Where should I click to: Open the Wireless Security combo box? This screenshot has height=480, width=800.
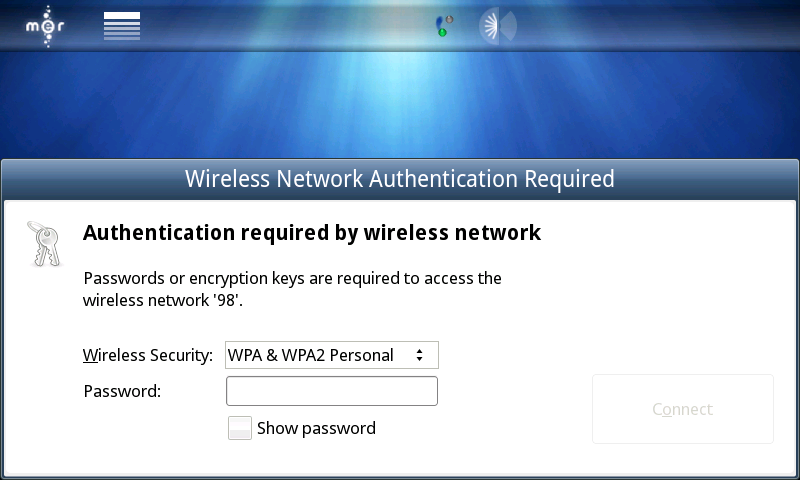(332, 355)
